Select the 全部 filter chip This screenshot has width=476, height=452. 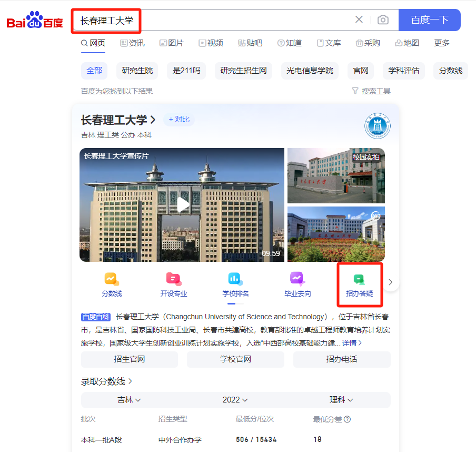(94, 71)
